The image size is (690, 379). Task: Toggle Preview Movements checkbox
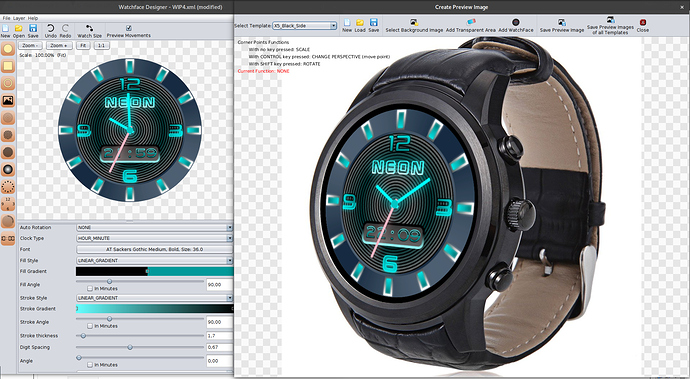coord(128,28)
